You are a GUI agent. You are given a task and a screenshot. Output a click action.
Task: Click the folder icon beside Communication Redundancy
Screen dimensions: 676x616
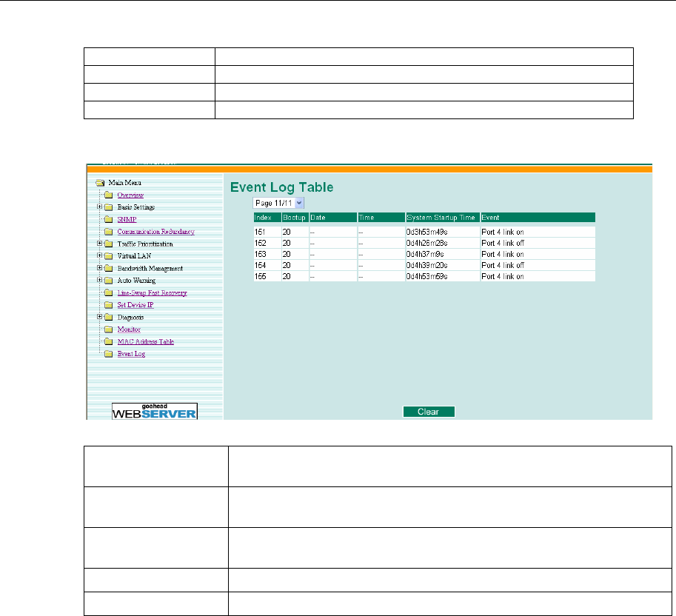pyautogui.click(x=109, y=232)
